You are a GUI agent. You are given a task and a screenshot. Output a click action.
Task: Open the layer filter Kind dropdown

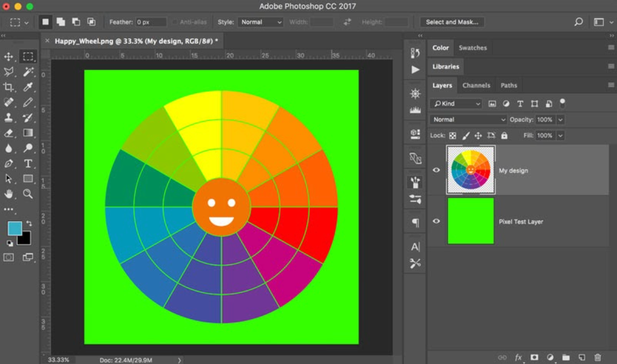click(456, 104)
